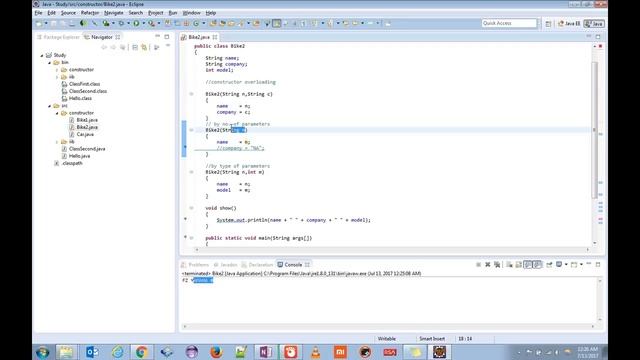This screenshot has width=640, height=360.
Task: Switch to the Java perspective button
Action: 594,24
